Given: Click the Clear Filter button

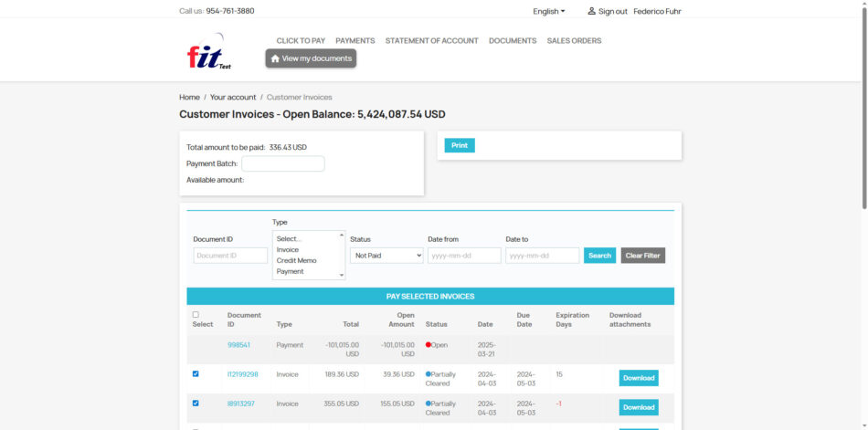Looking at the screenshot, I should (643, 256).
